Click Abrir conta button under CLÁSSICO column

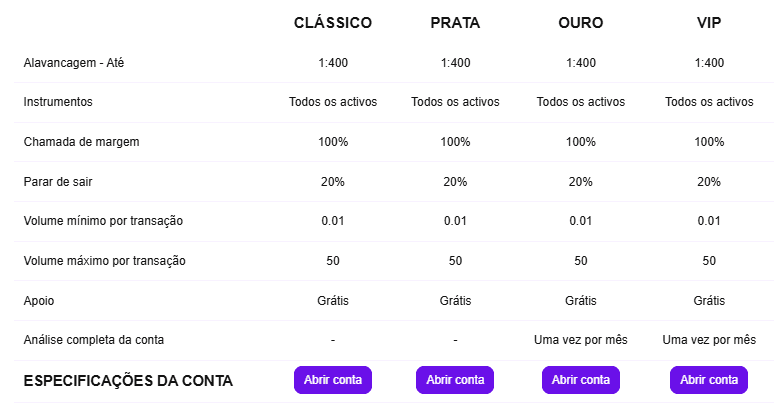coord(333,380)
